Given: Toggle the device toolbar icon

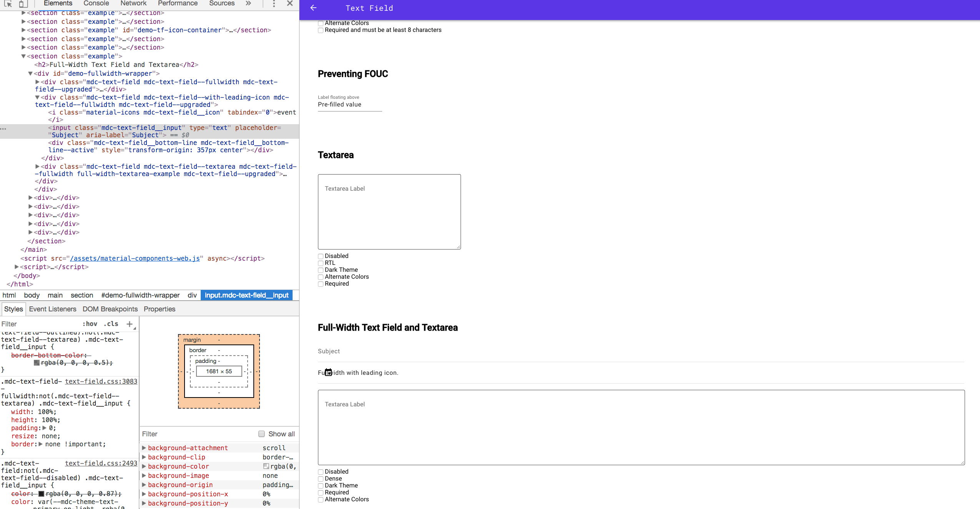Looking at the screenshot, I should pos(23,3).
